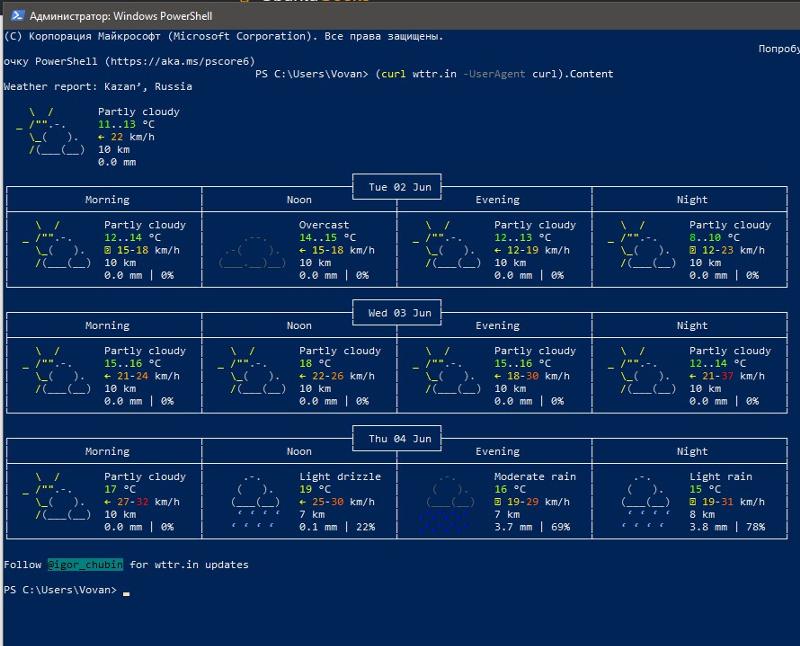This screenshot has height=646, width=800.
Task: Click the bottom 'PS C:\Users\Vovan>' prompt
Action: point(60,589)
